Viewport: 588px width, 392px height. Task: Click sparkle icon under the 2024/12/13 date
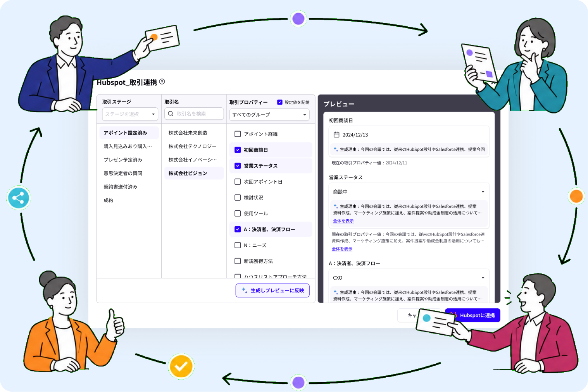(x=336, y=149)
